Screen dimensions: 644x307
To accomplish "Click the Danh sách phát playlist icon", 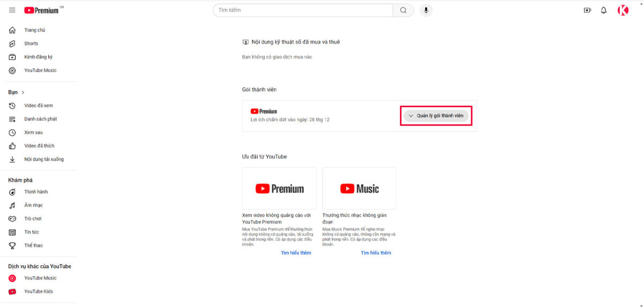I will tap(12, 119).
